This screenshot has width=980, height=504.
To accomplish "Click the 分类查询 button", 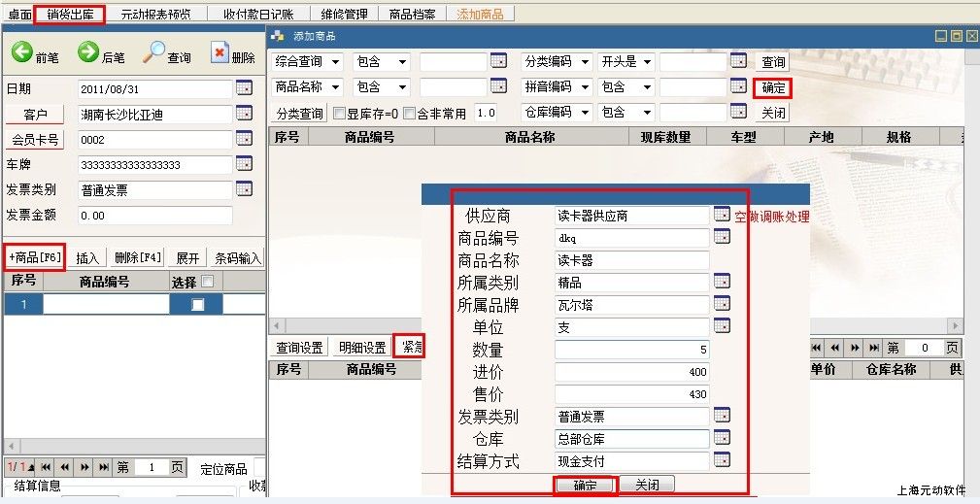I will point(299,113).
